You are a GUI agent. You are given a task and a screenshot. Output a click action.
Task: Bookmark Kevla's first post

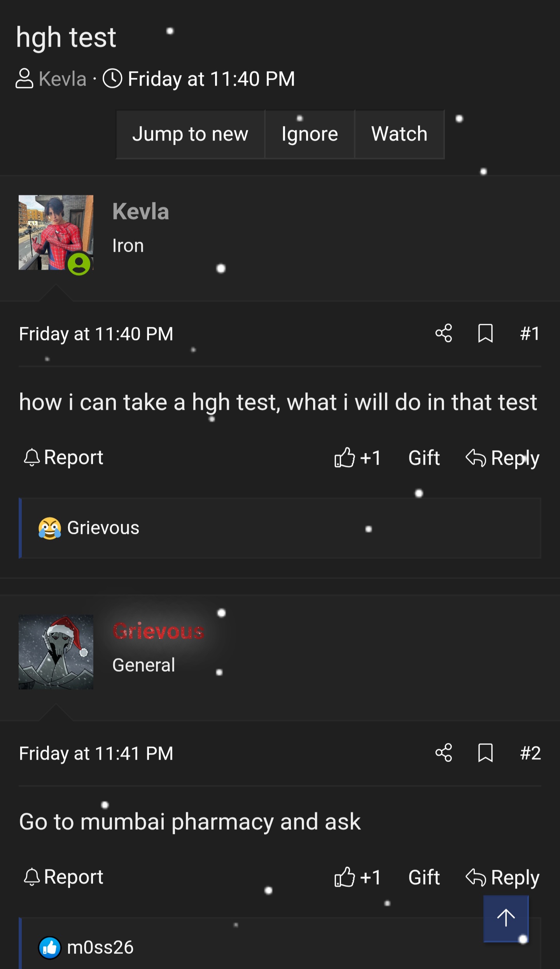click(485, 334)
